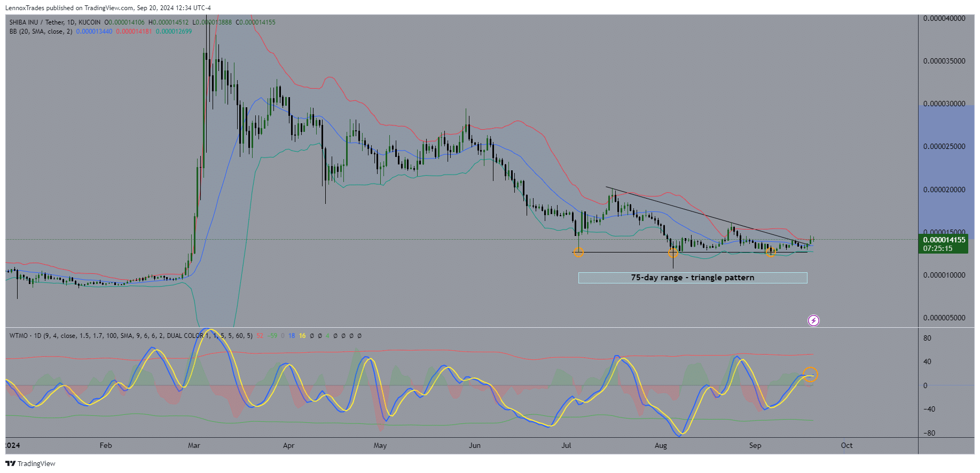Click the oscillator axis value -80
The width and height of the screenshot is (980, 473).
[x=929, y=433]
